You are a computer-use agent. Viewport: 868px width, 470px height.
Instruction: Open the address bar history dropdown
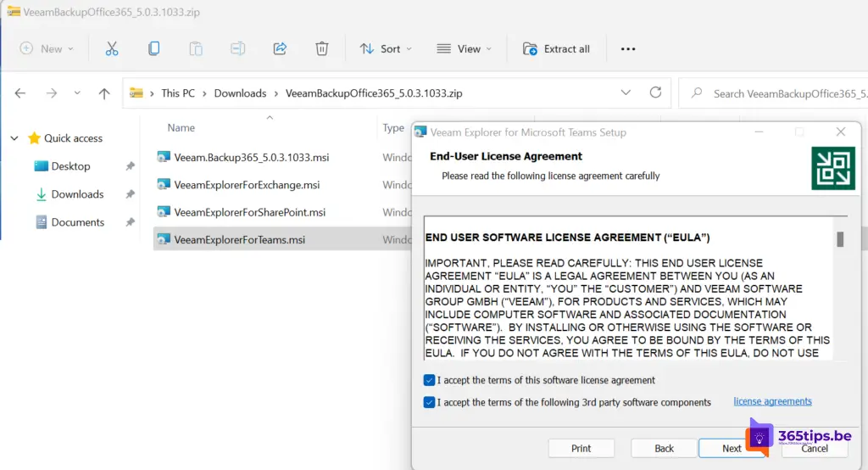[x=626, y=92]
